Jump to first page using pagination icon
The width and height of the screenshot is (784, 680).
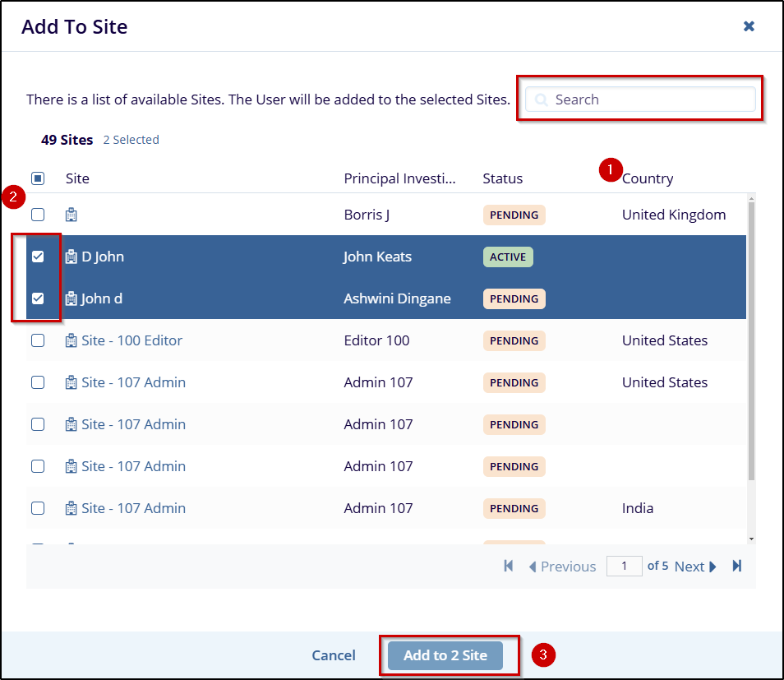[x=509, y=566]
